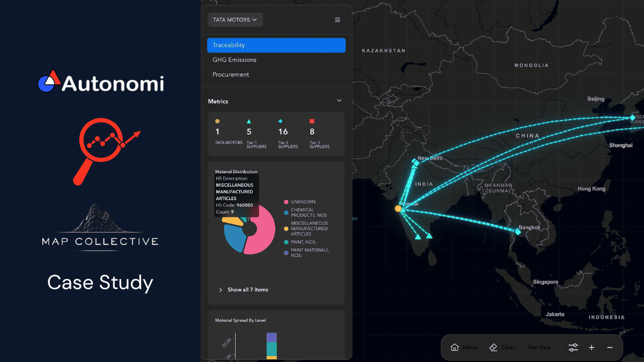Screen dimensions: 644x362
Task: Click the pink UNKNOWN legend swatch
Action: [x=286, y=202]
